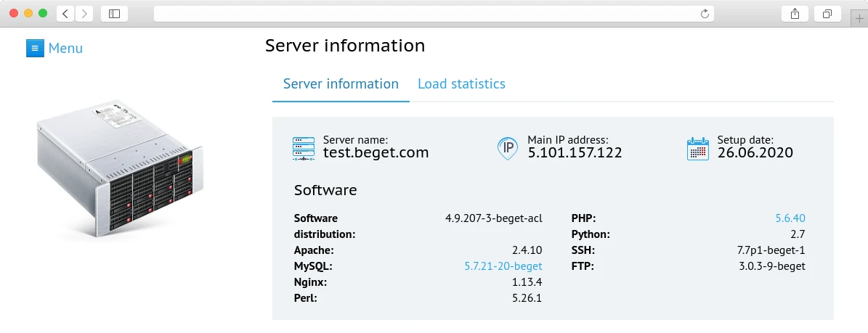Click the Server name: label
Image resolution: width=868 pixels, height=333 pixels.
355,140
